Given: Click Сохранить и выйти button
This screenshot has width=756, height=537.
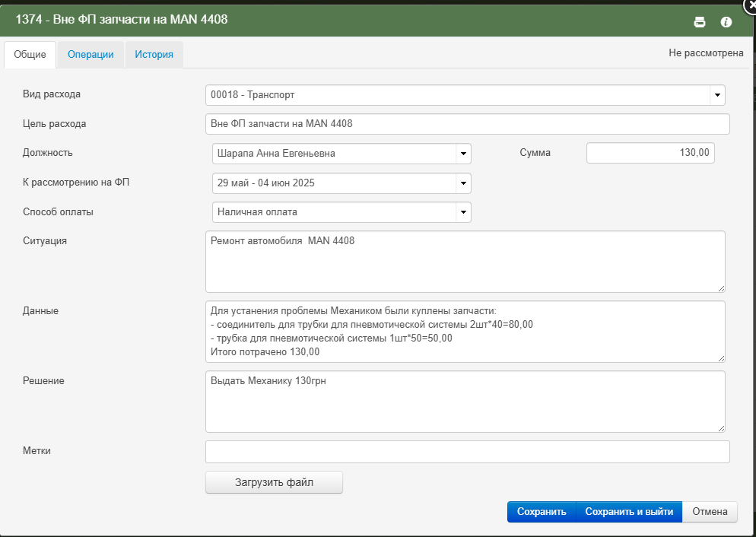Looking at the screenshot, I should coord(629,511).
